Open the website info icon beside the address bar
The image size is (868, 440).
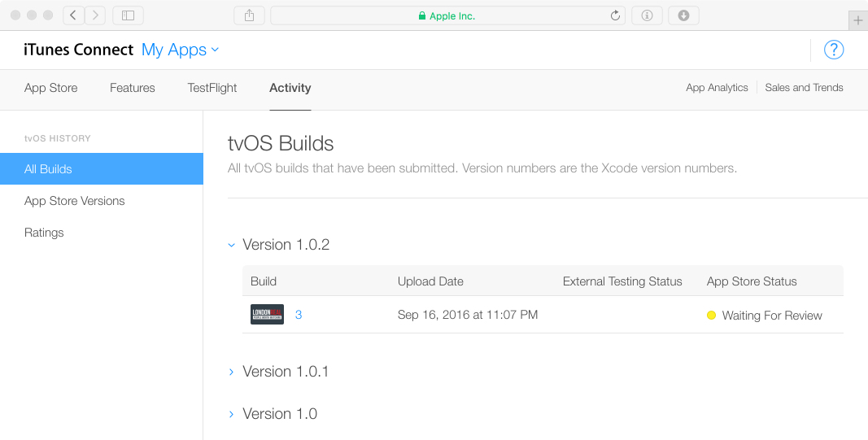647,15
